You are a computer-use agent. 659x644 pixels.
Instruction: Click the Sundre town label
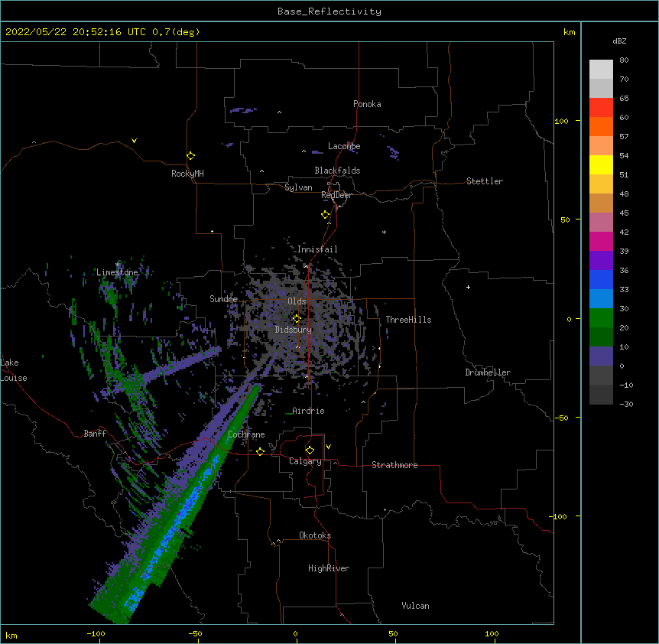click(223, 299)
